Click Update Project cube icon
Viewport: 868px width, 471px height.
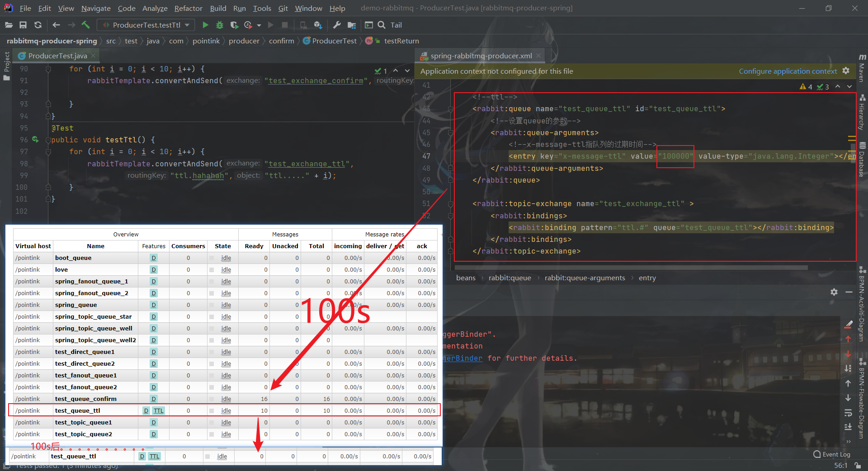[318, 25]
